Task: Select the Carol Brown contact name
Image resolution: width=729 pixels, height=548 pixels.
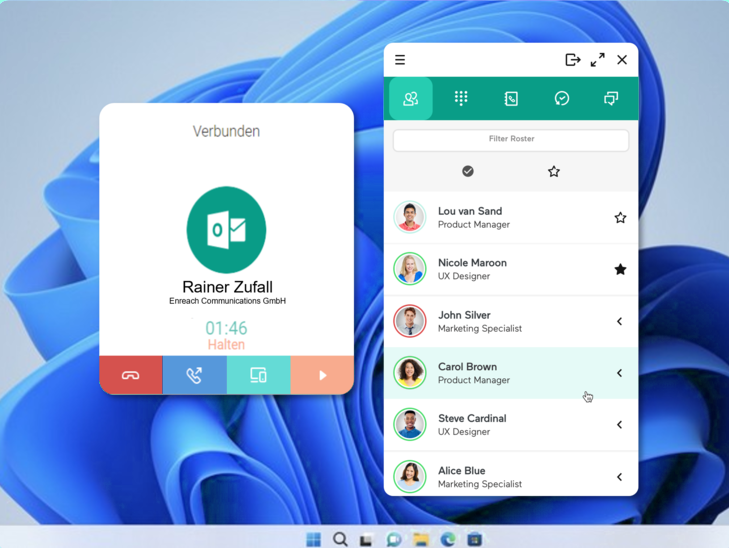Action: pos(467,366)
